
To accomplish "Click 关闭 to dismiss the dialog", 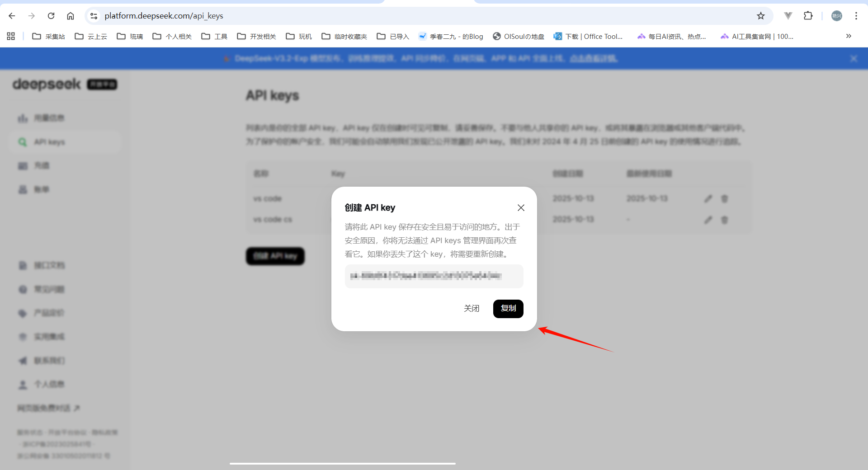I will click(471, 309).
